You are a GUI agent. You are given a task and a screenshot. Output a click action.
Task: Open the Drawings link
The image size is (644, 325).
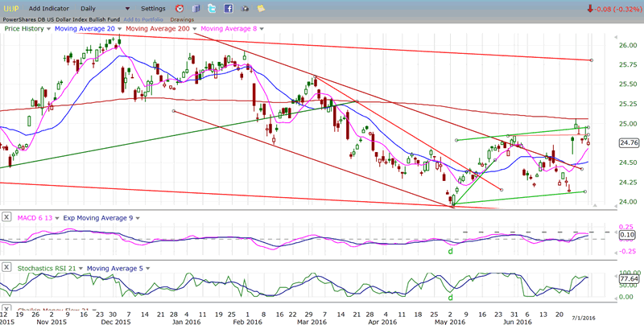point(182,19)
